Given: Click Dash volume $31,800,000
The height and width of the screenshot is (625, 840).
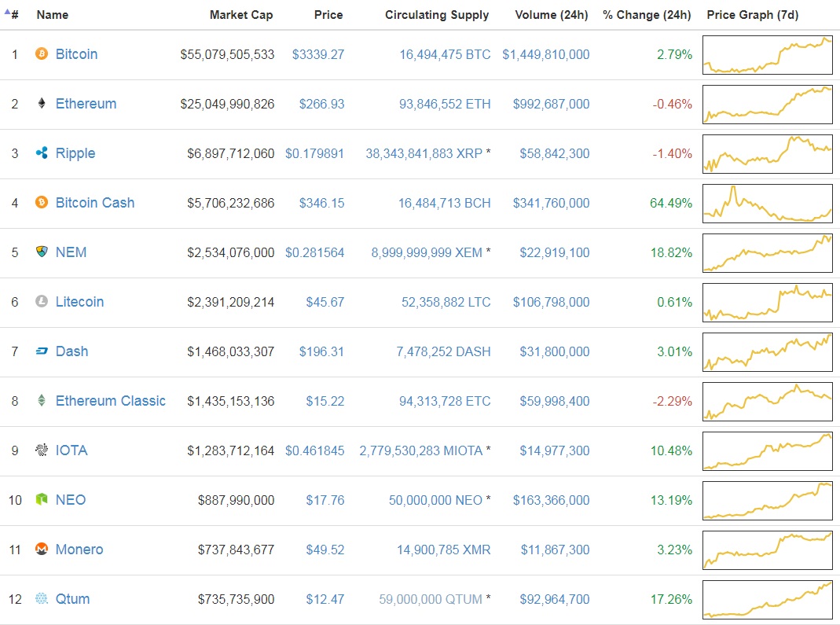Looking at the screenshot, I should pos(555,351).
